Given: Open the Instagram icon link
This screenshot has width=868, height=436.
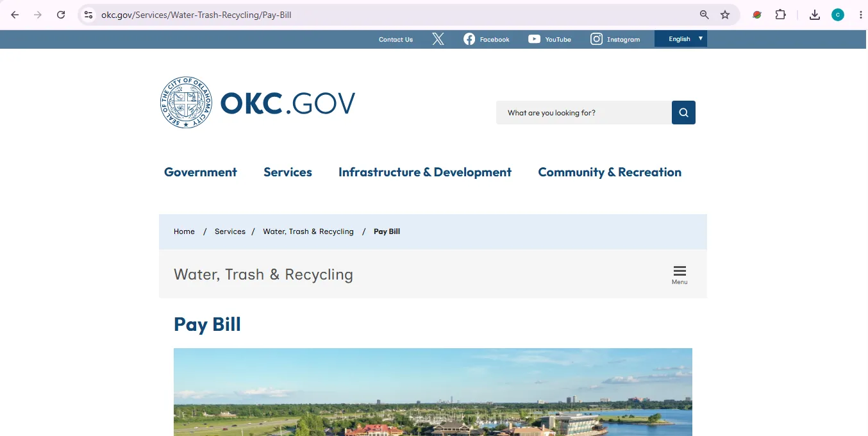Looking at the screenshot, I should [x=615, y=39].
